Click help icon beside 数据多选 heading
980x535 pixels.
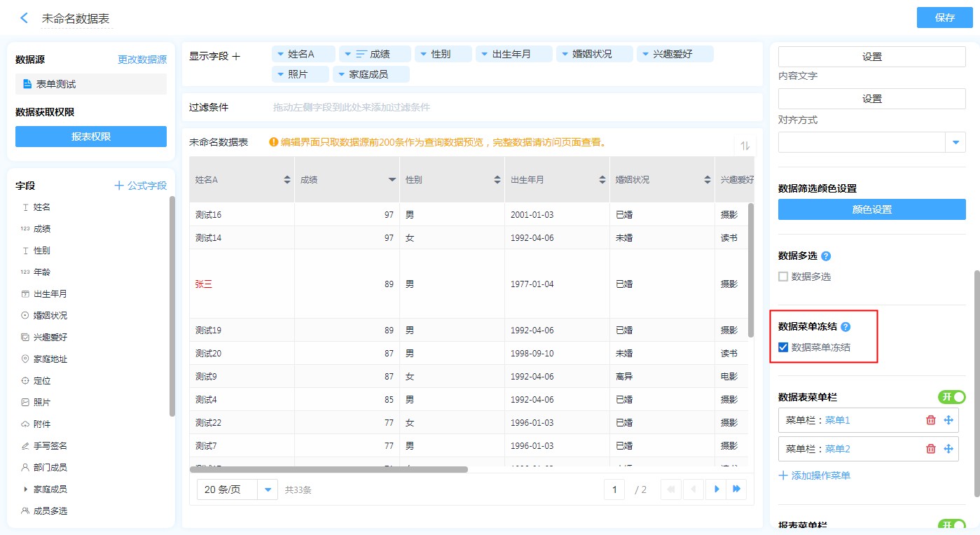click(x=826, y=256)
